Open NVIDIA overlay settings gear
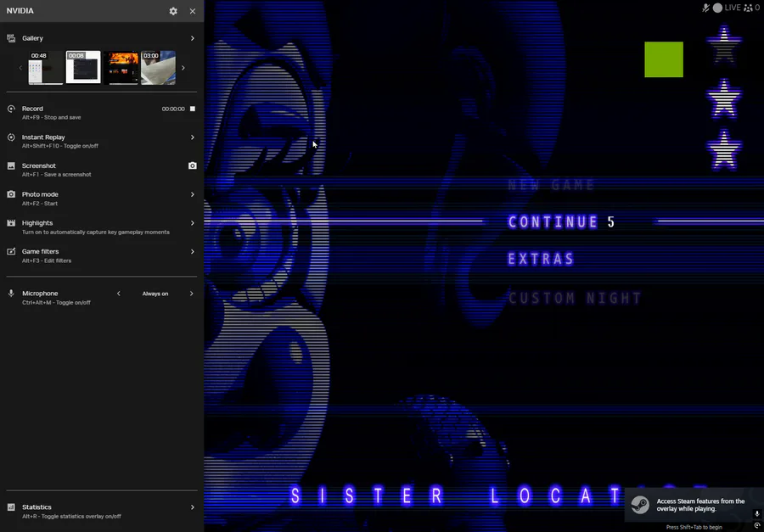Screen dimensions: 764x532 coord(173,11)
